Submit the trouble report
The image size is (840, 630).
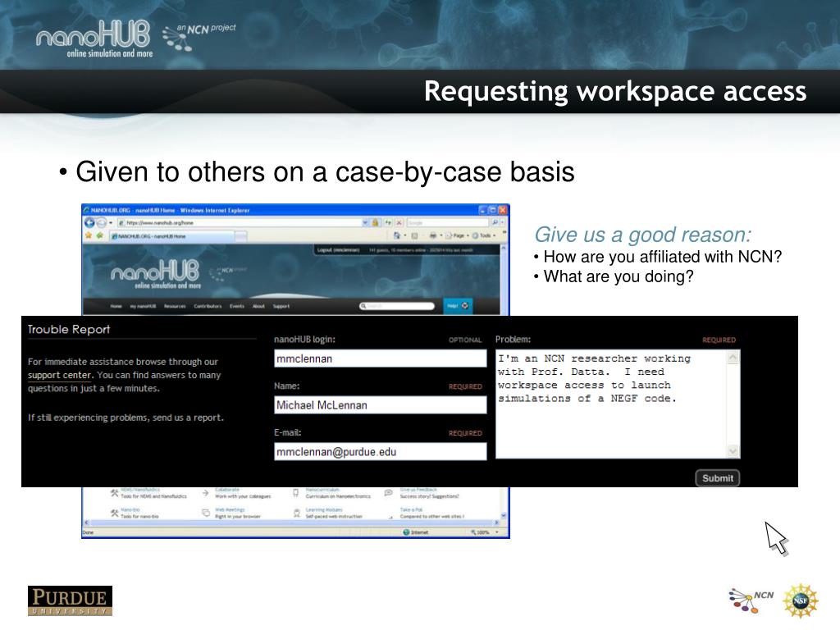pyautogui.click(x=718, y=478)
